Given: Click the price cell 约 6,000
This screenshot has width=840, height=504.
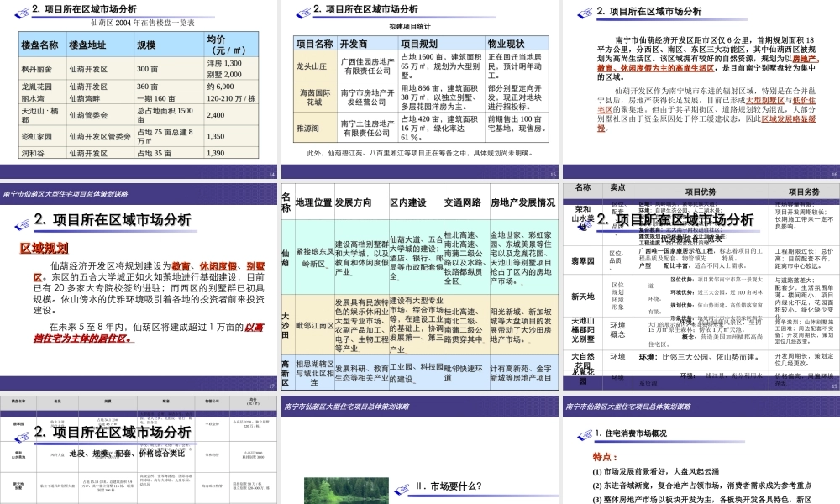Looking at the screenshot, I should (x=232, y=87).
